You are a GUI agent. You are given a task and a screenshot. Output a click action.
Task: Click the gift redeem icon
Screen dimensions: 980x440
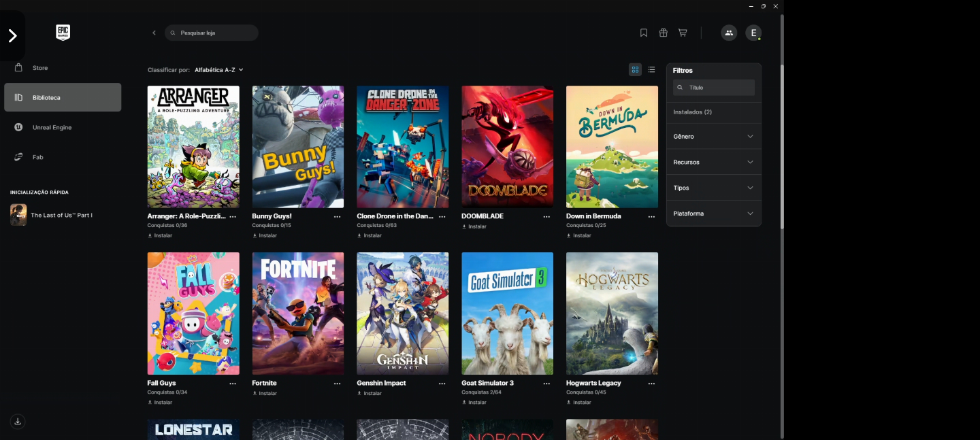[664, 33]
